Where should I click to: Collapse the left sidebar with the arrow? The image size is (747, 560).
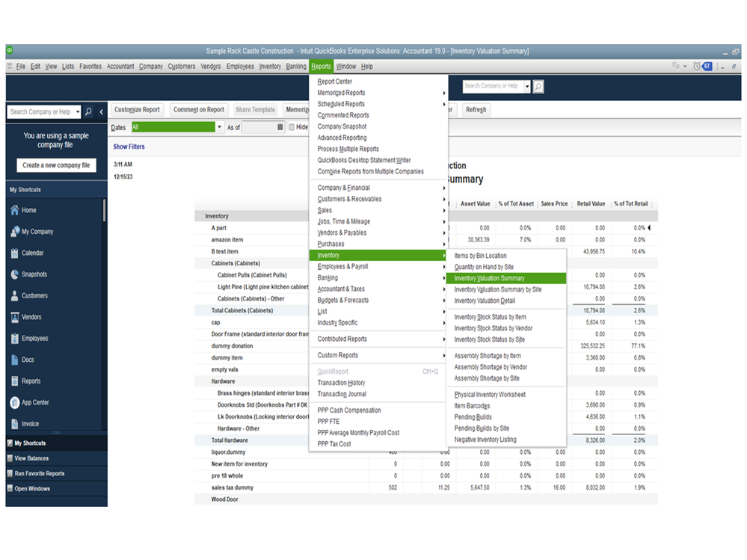101,112
